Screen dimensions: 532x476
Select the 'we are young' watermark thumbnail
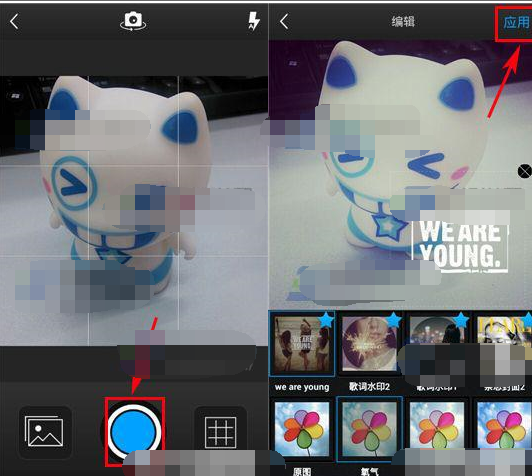pyautogui.click(x=302, y=344)
